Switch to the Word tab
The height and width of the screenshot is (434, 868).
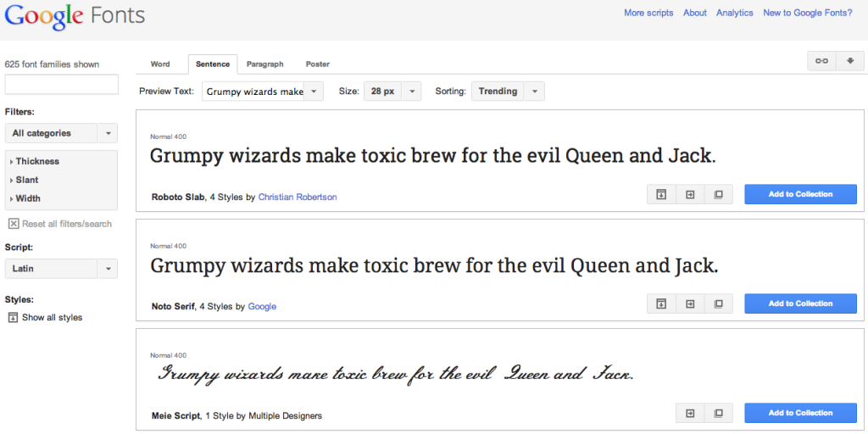(160, 64)
